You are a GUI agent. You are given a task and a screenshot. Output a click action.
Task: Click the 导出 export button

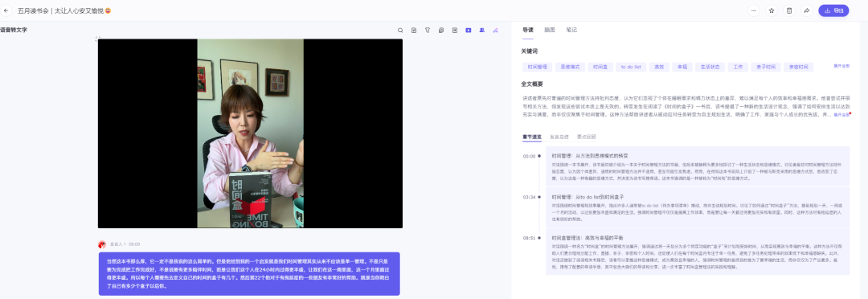833,10
